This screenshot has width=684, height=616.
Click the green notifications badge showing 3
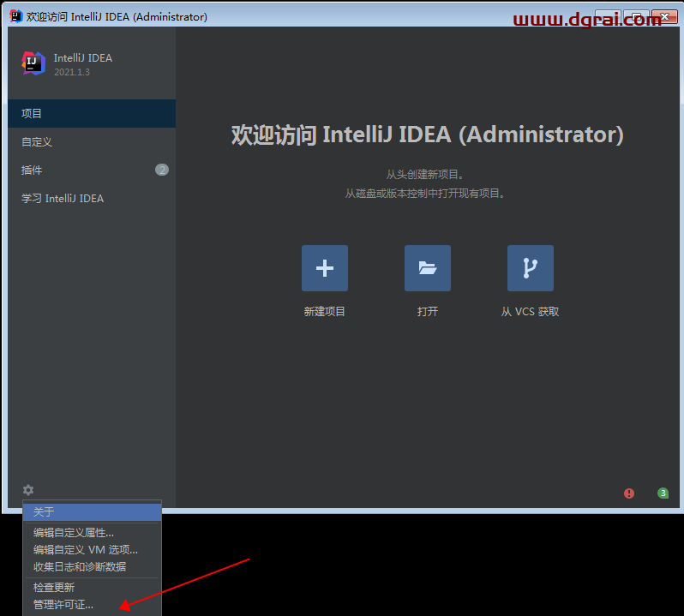[x=663, y=493]
